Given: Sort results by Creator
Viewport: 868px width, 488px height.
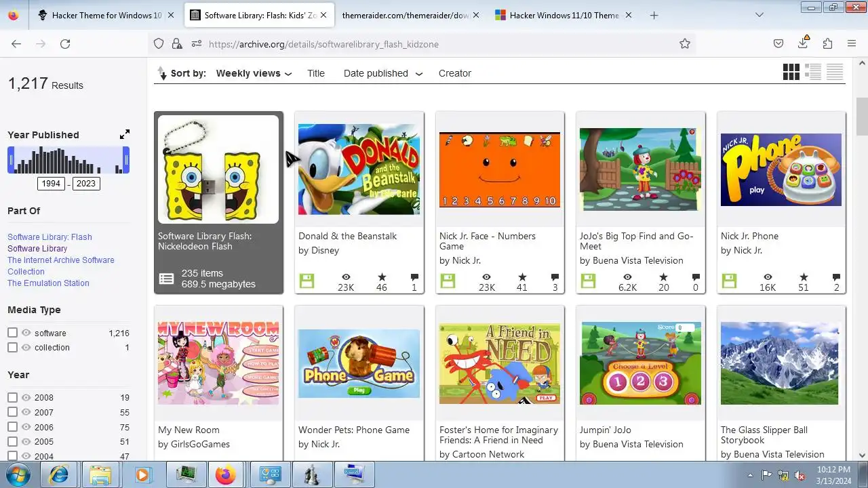Looking at the screenshot, I should [x=455, y=73].
